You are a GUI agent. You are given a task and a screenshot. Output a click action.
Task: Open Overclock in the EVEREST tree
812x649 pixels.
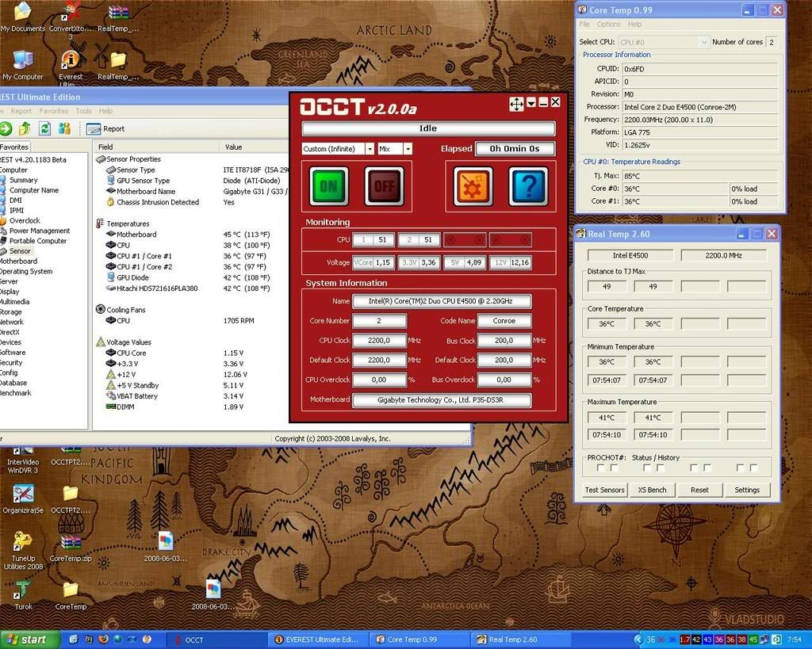(x=25, y=220)
